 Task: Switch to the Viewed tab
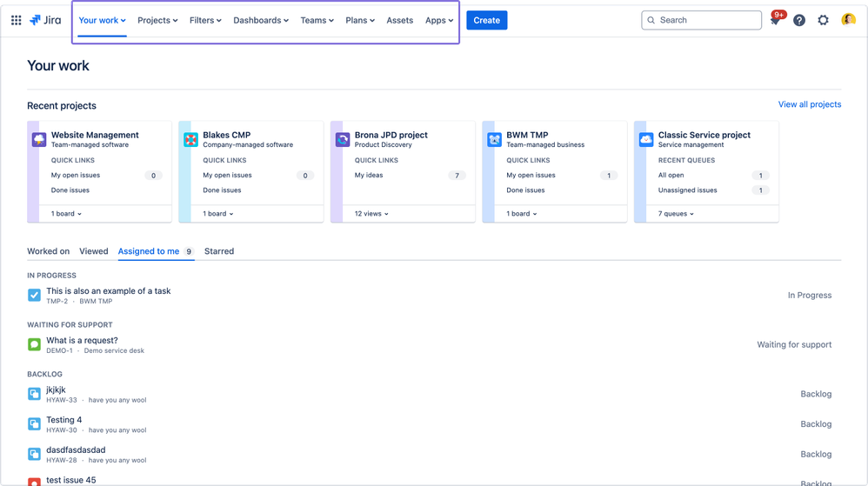click(x=94, y=251)
